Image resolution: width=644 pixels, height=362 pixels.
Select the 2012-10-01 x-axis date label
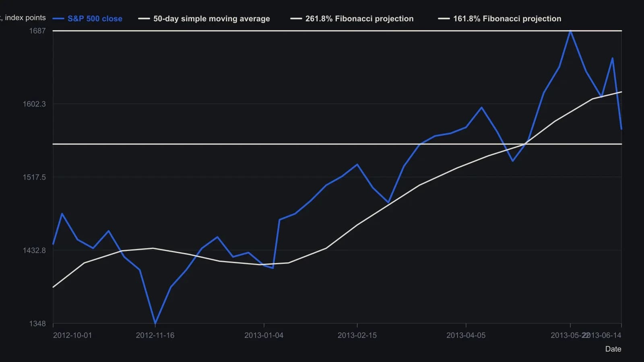[72, 335]
